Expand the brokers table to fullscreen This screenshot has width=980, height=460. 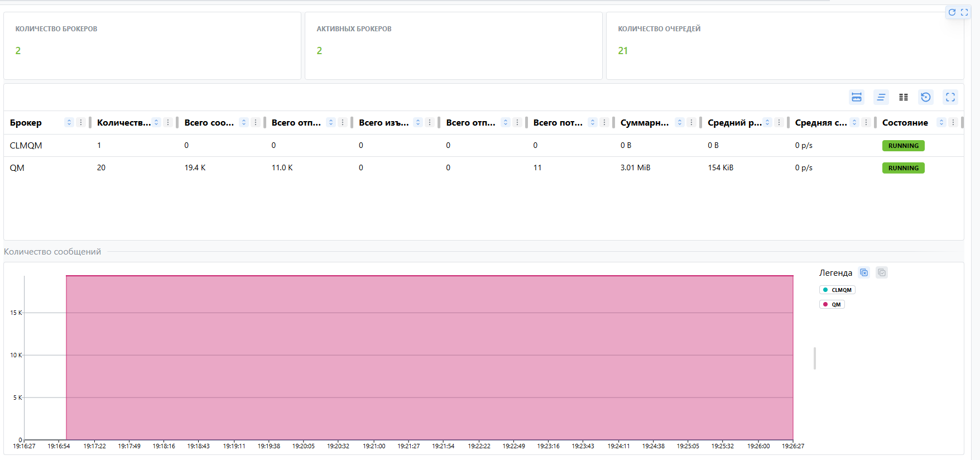950,97
